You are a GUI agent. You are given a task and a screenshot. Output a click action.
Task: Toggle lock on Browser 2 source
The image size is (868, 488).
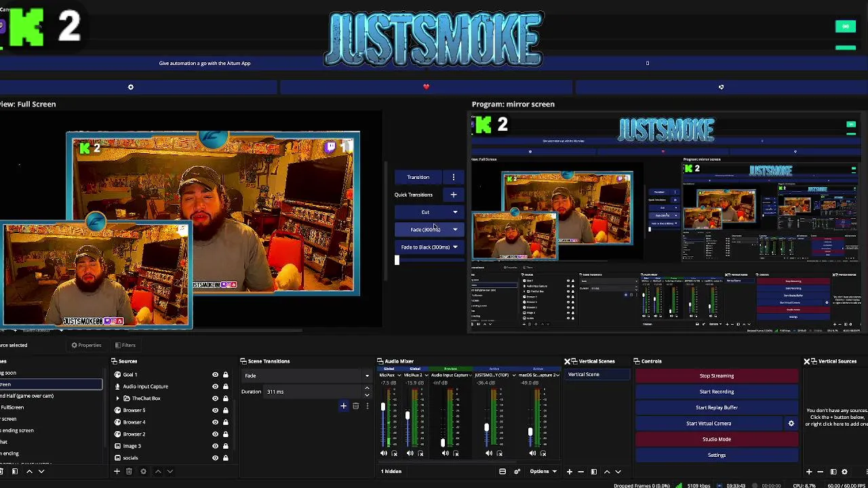(226, 434)
